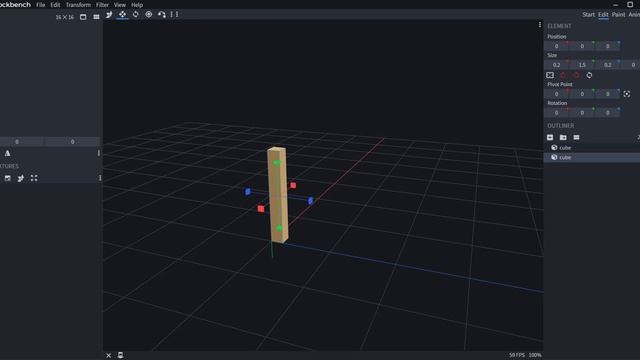Click the upper green Y-axis gizmo handle

[277, 162]
